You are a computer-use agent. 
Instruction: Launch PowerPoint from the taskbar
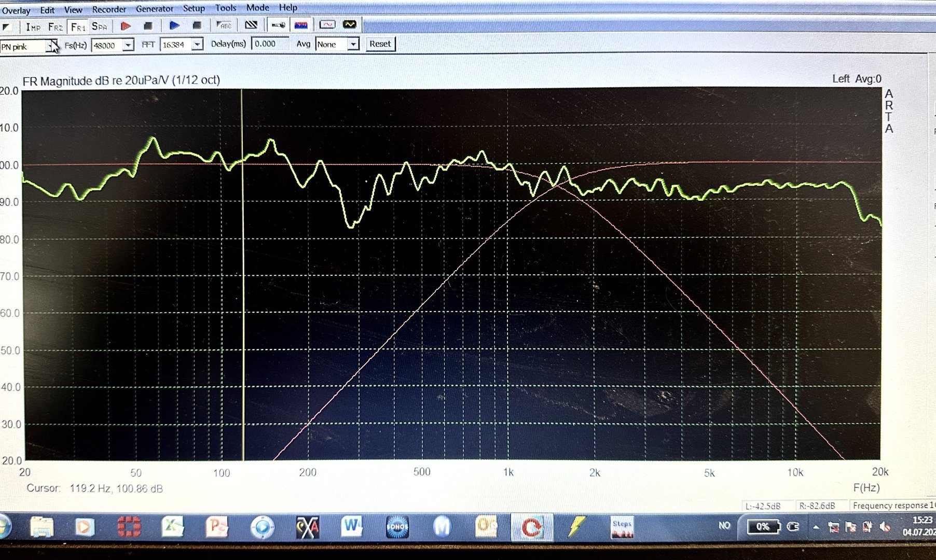coord(217,527)
